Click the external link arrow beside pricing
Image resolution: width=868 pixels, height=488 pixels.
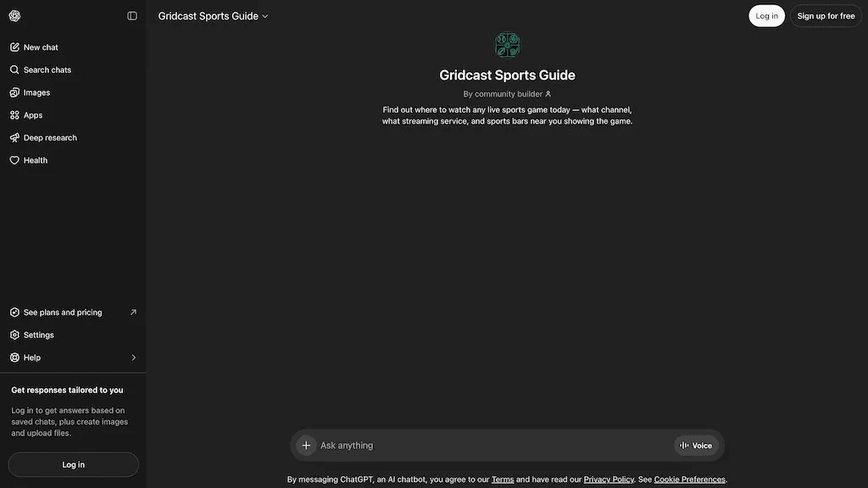coord(133,313)
